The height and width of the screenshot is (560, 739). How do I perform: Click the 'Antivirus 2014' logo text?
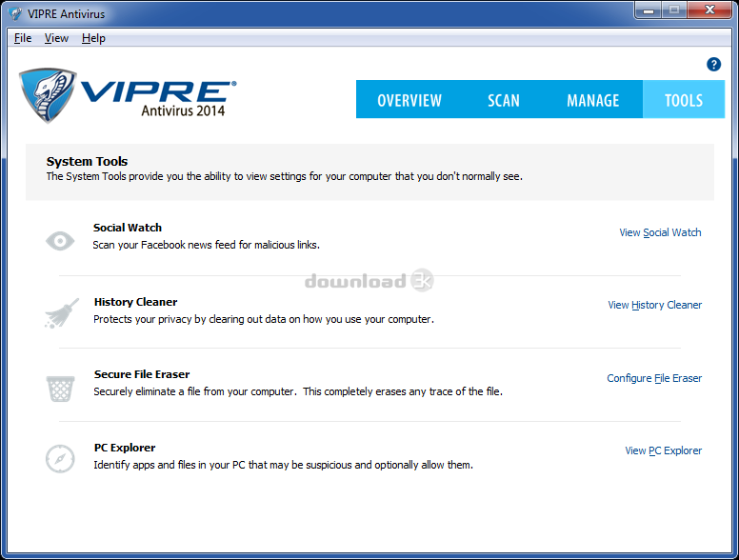(183, 110)
